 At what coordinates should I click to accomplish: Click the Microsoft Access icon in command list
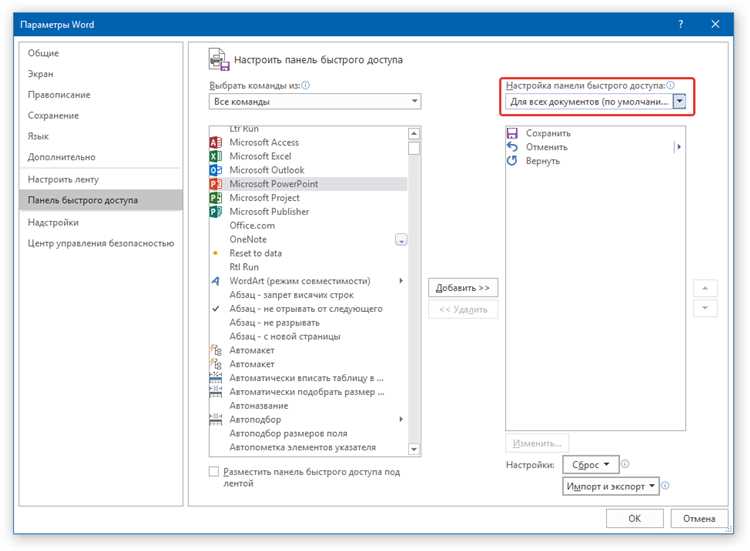click(216, 142)
